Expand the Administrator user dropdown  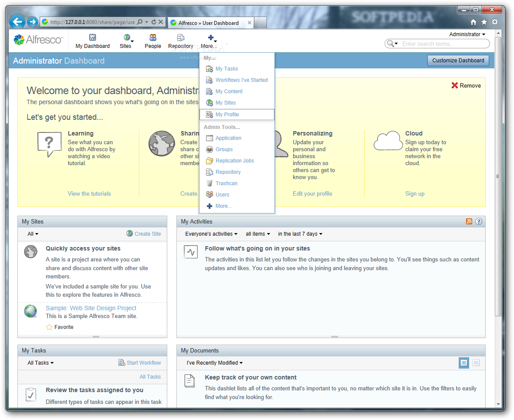(x=467, y=34)
